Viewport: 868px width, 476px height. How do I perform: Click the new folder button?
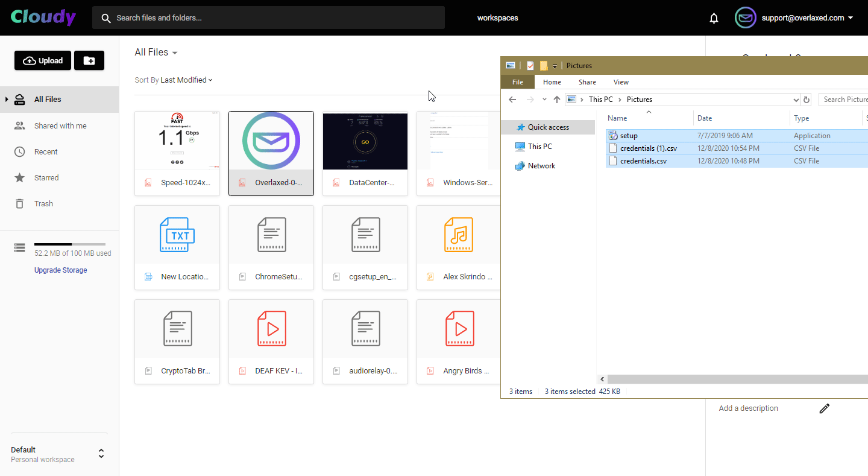(89, 60)
